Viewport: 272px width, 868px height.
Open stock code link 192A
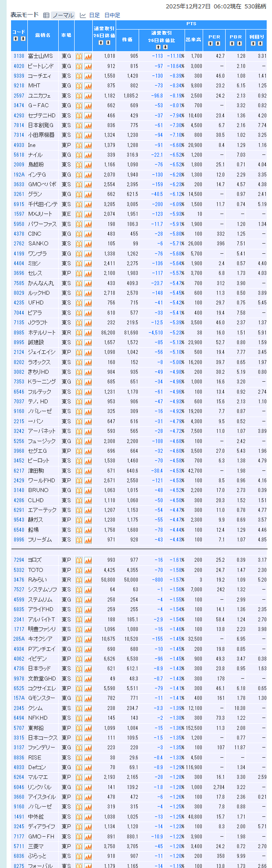(19, 175)
